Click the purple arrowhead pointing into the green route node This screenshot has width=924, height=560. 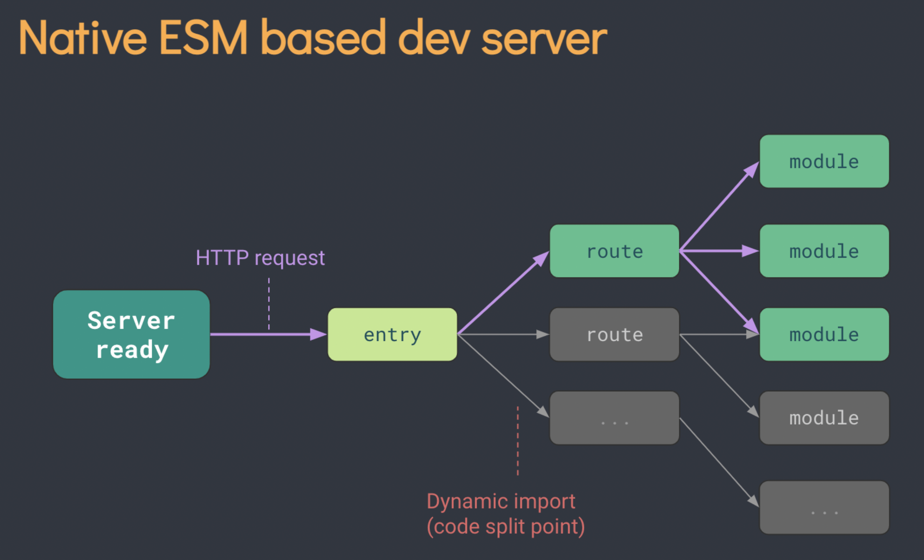[541, 258]
